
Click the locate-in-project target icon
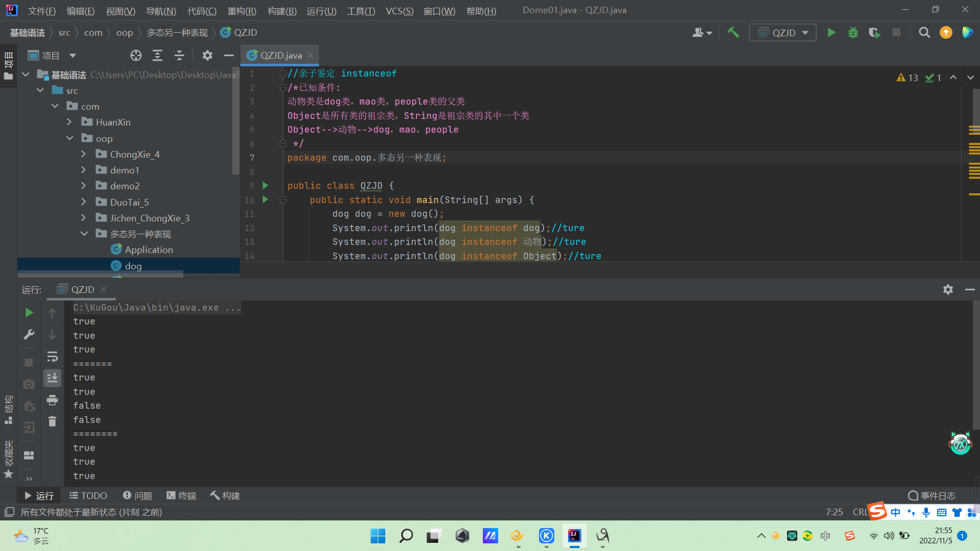pyautogui.click(x=136, y=56)
